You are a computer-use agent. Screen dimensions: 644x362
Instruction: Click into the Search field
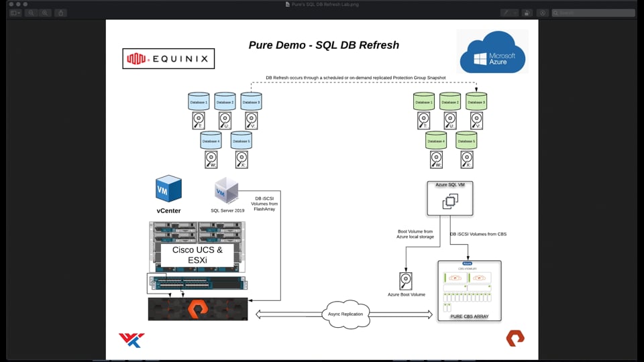[594, 13]
